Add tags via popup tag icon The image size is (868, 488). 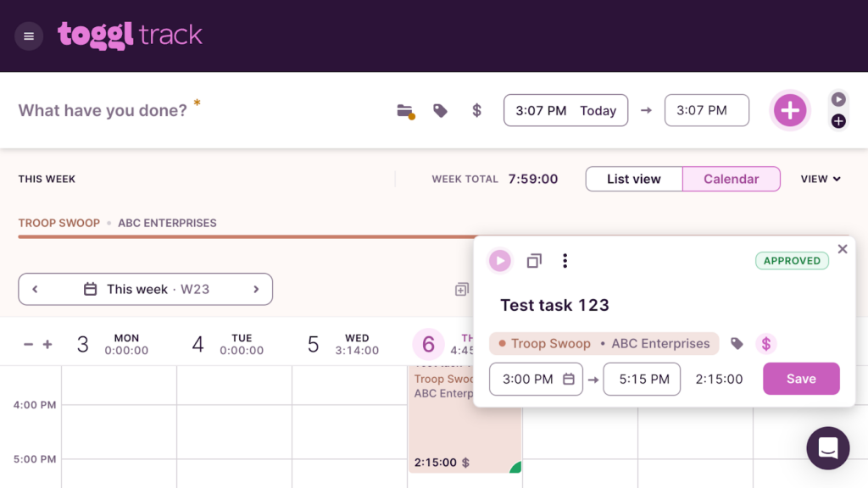pos(737,344)
